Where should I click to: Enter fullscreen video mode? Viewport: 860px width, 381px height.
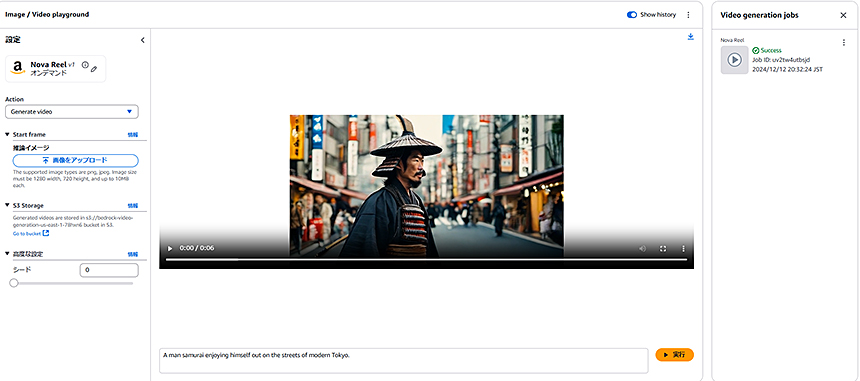[663, 248]
